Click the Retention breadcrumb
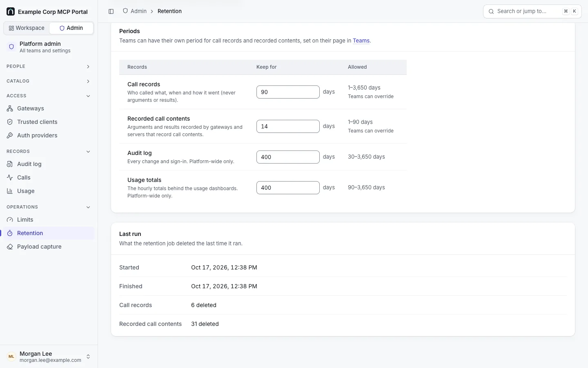This screenshot has height=368, width=588. point(169,11)
